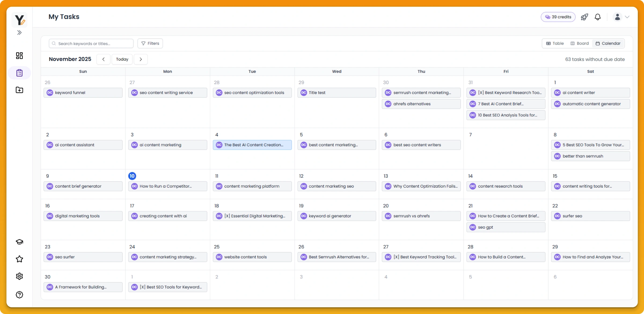Viewport: 644px width, 314px height.
Task: Click the rocket icon in header
Action: point(584,17)
